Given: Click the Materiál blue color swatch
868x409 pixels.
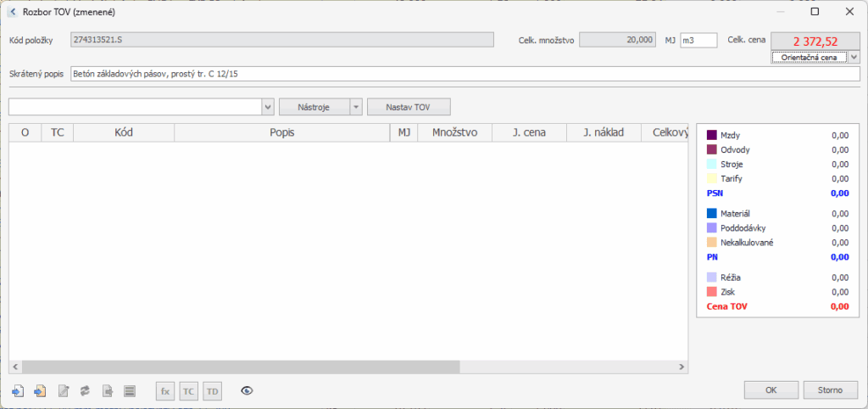Looking at the screenshot, I should [712, 213].
